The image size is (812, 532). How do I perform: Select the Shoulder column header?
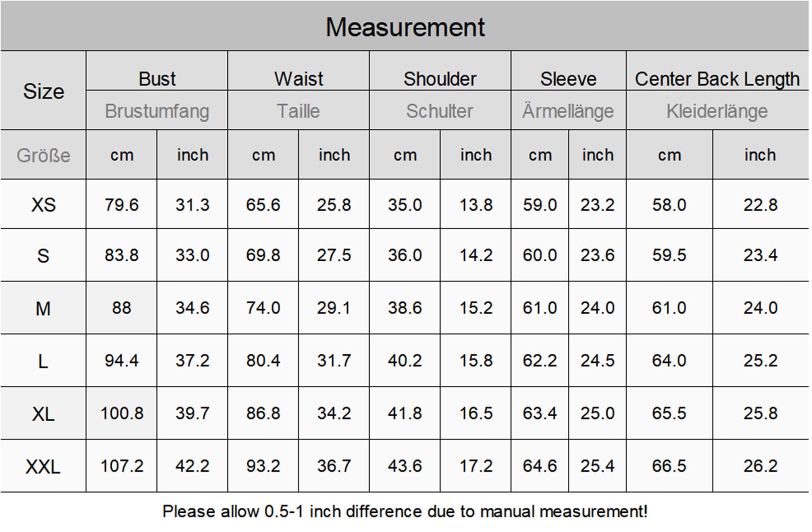click(x=440, y=79)
